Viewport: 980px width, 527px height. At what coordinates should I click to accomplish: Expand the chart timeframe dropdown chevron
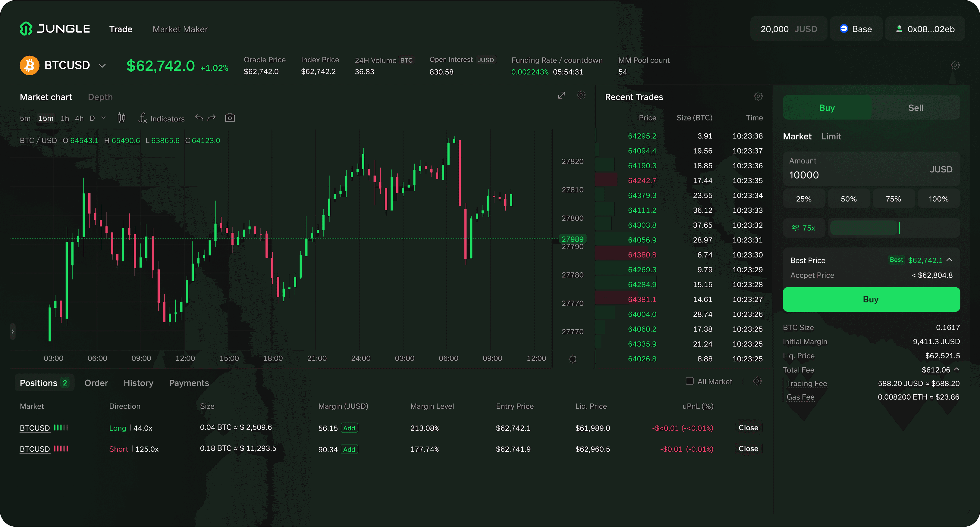pyautogui.click(x=103, y=118)
